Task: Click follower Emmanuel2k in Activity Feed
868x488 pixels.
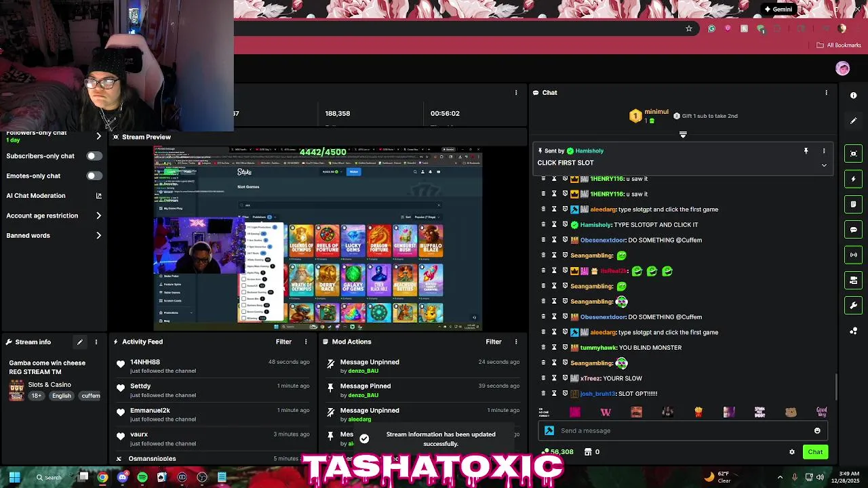Action: (x=150, y=411)
